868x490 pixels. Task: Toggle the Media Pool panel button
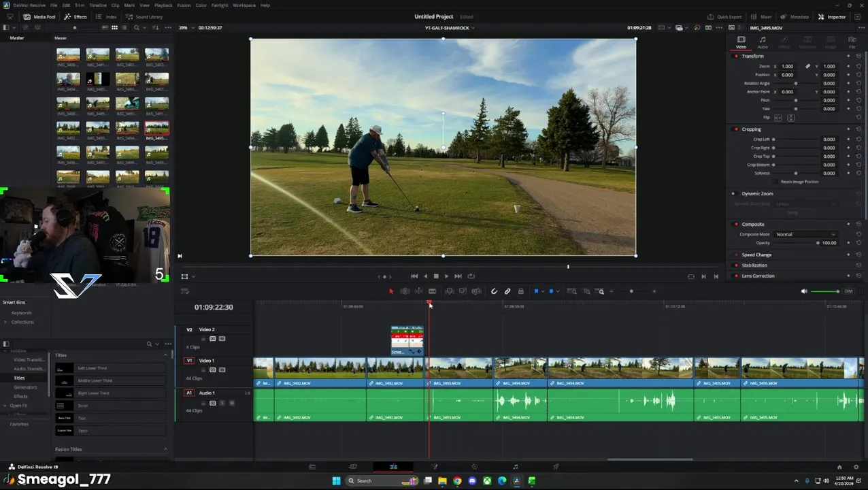[x=39, y=17]
